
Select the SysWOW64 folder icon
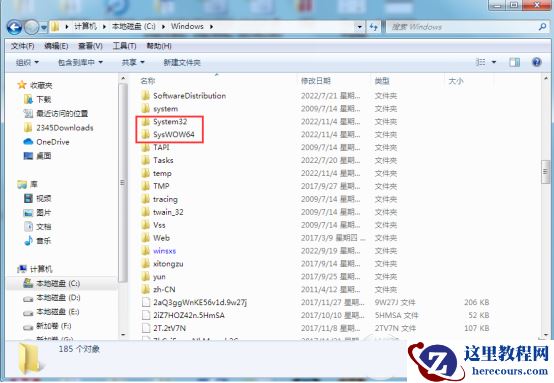145,134
